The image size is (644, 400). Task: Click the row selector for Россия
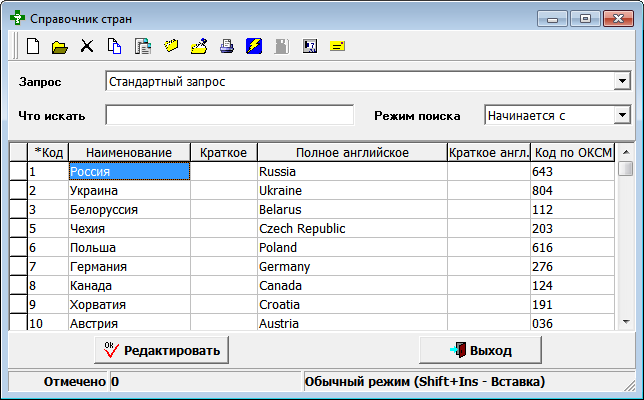click(x=18, y=171)
